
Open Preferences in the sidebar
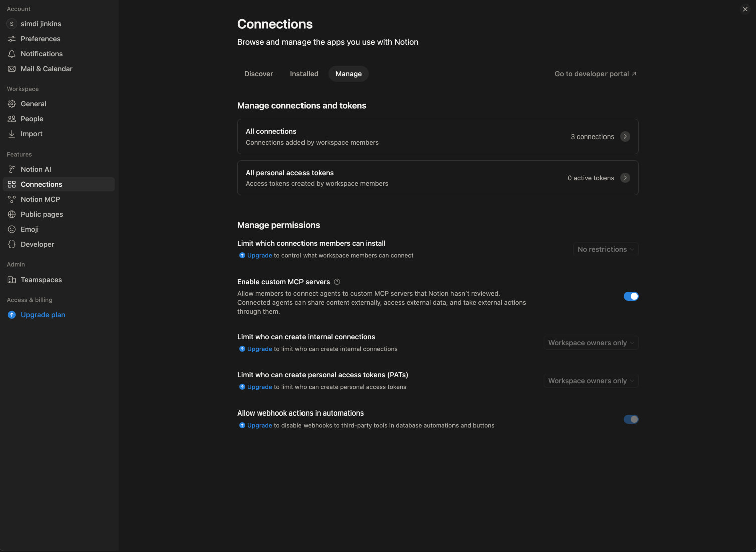pos(59,39)
